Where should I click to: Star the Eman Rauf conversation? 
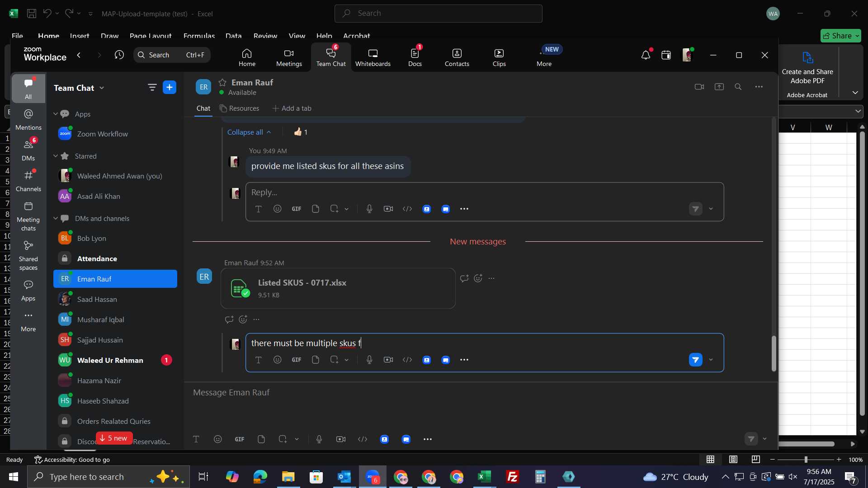pyautogui.click(x=222, y=82)
